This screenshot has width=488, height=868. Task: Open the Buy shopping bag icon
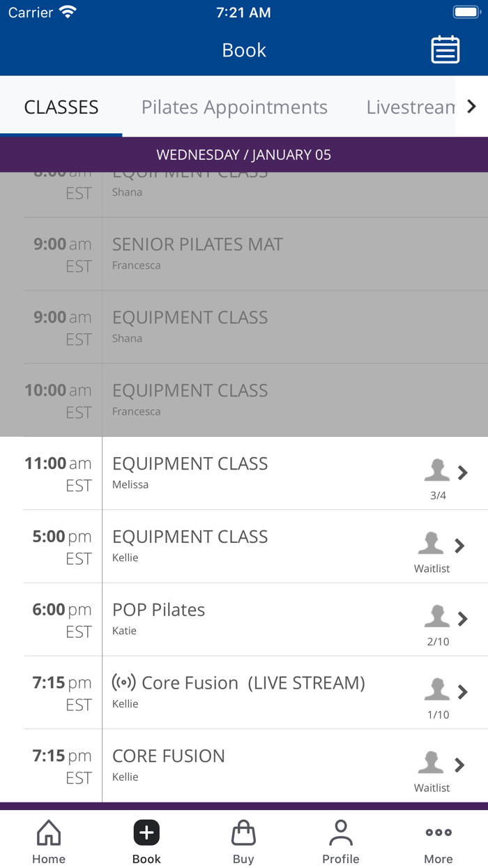pos(243,832)
